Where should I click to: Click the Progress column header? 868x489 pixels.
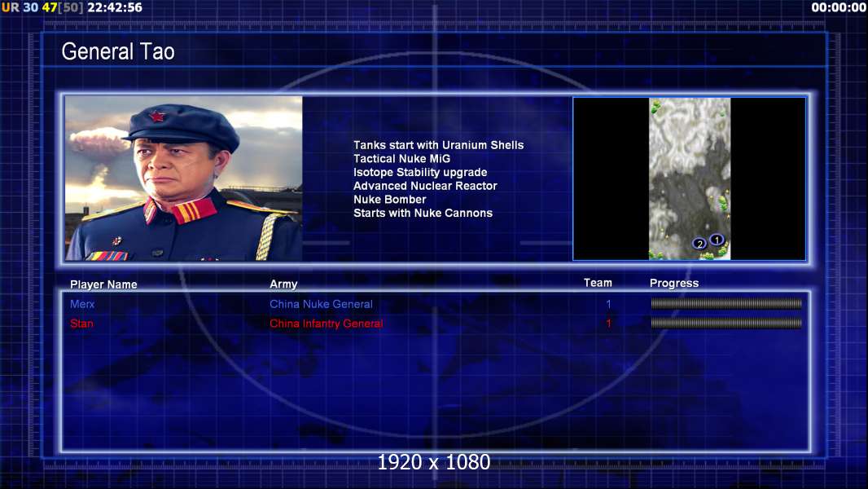pos(674,284)
